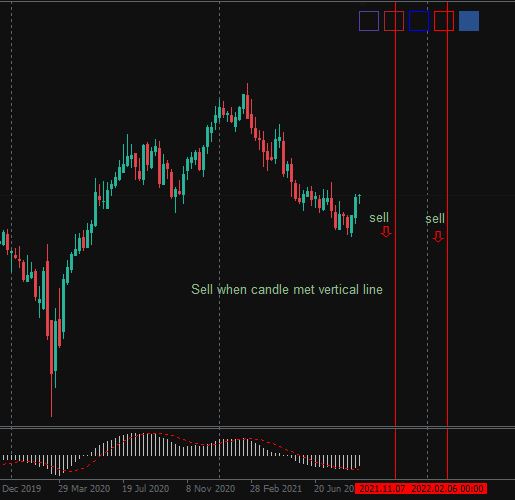
Task: Click the "Dec 2019" time axis label
Action: point(21,489)
